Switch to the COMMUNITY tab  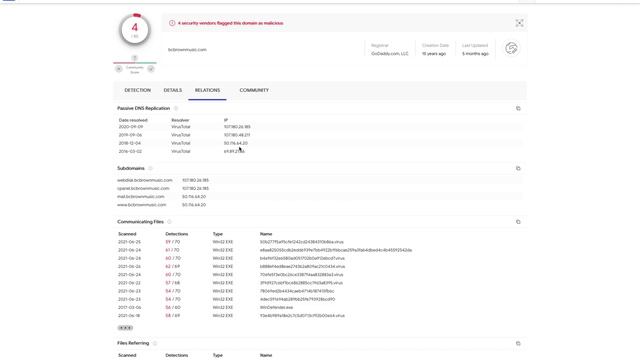pos(254,90)
